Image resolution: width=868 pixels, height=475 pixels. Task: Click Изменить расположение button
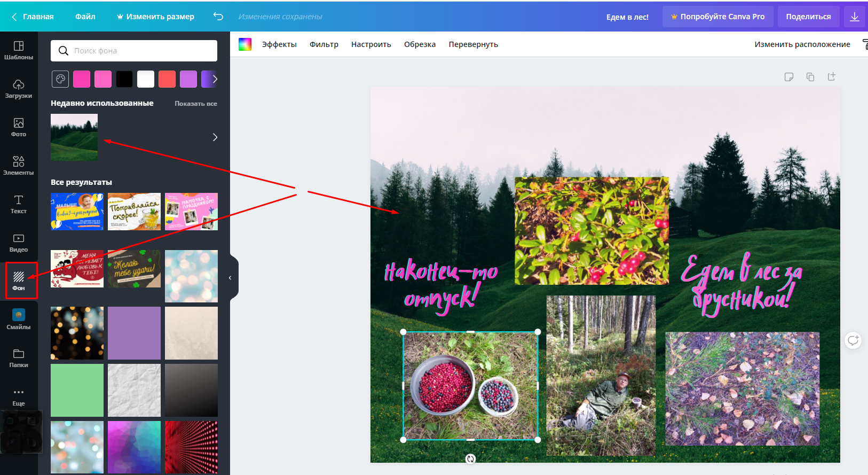(x=802, y=44)
